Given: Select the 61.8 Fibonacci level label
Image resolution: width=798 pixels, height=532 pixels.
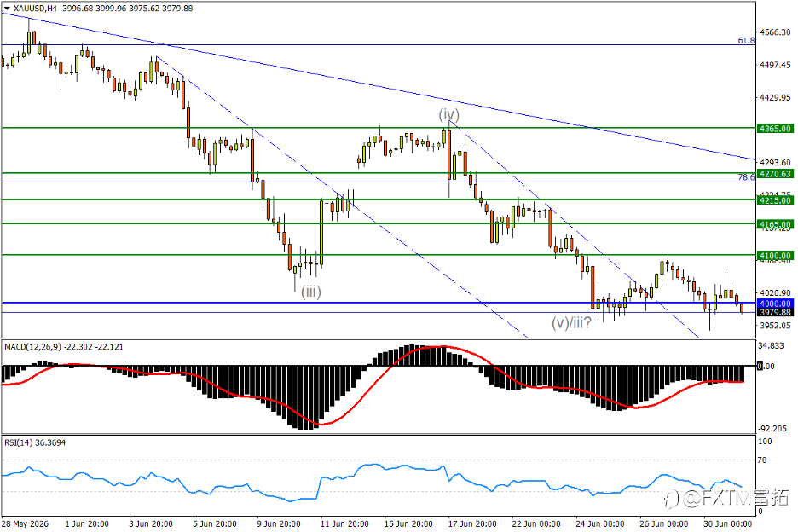Looking at the screenshot, I should tap(746, 40).
